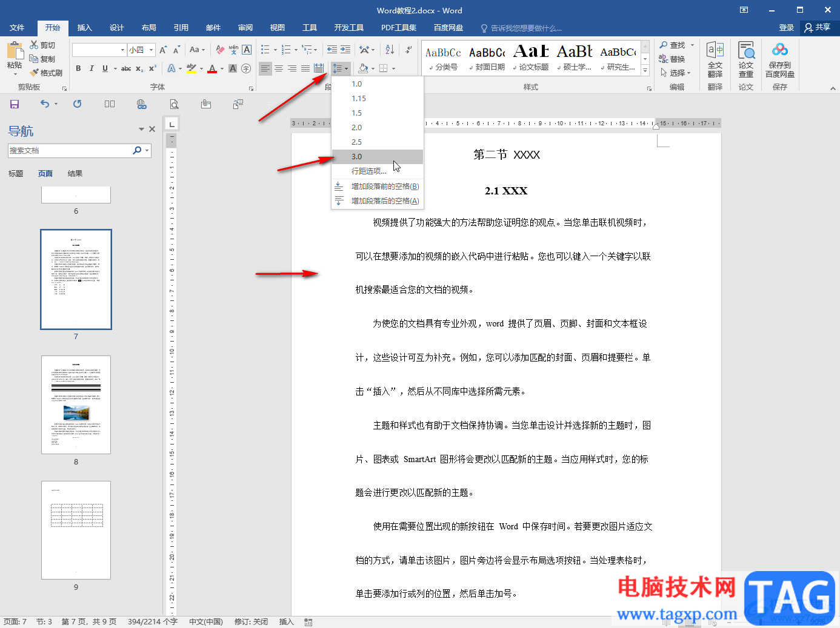Decrease paragraph indent
Viewport: 840px width, 628px height.
(x=332, y=50)
